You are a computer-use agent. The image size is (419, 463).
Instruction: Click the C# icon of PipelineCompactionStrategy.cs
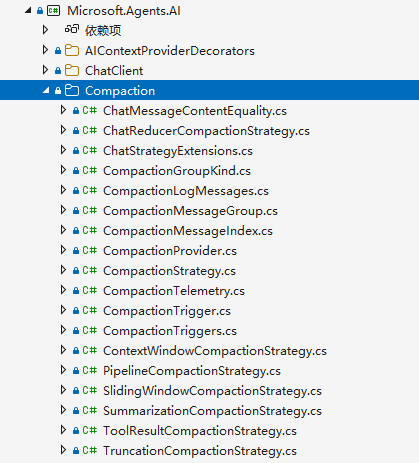[90, 370]
